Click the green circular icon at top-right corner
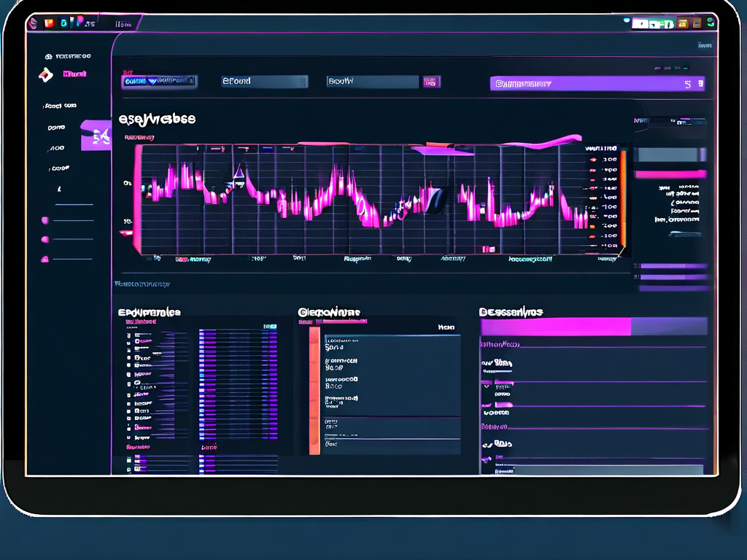The width and height of the screenshot is (747, 560). click(x=711, y=23)
